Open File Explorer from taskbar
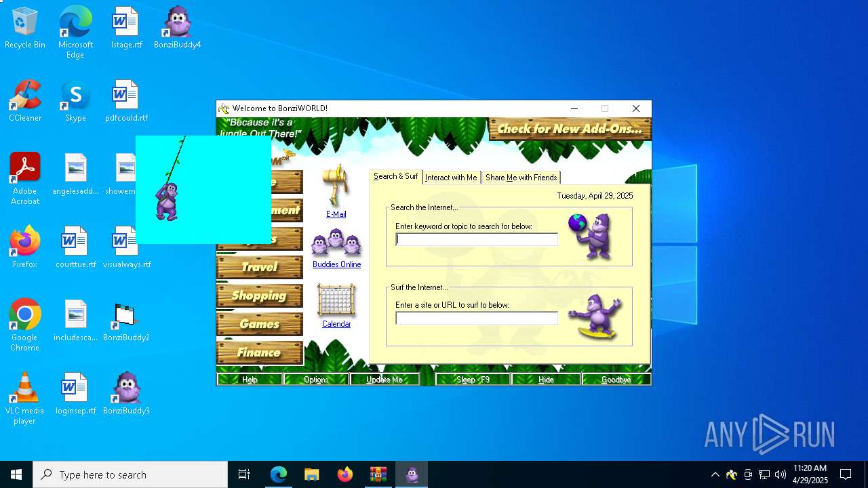Screen dimensions: 868x488 coord(312,474)
